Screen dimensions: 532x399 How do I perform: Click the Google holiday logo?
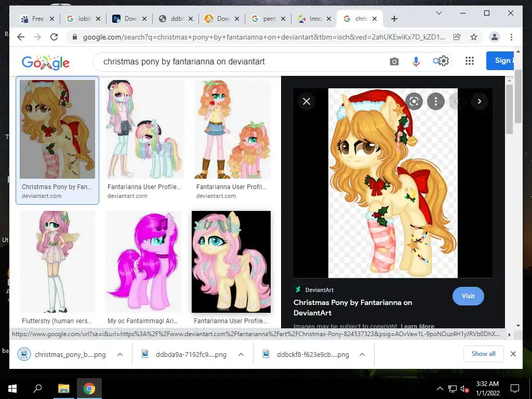pos(46,62)
